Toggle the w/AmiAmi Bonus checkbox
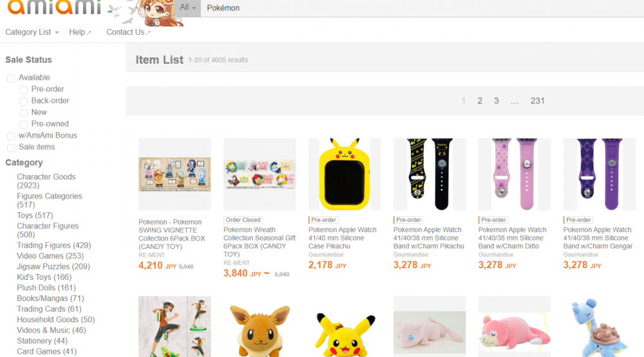 pos(11,136)
